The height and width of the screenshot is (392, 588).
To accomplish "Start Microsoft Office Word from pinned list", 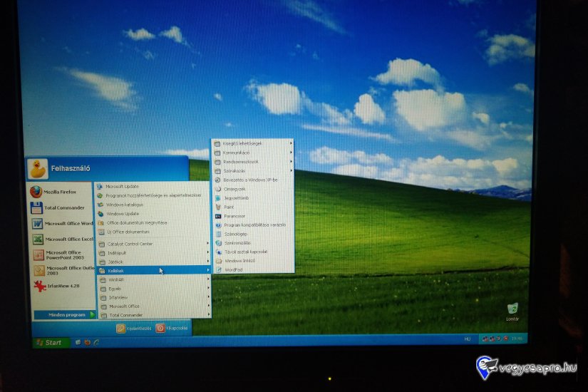I will tap(67, 223).
